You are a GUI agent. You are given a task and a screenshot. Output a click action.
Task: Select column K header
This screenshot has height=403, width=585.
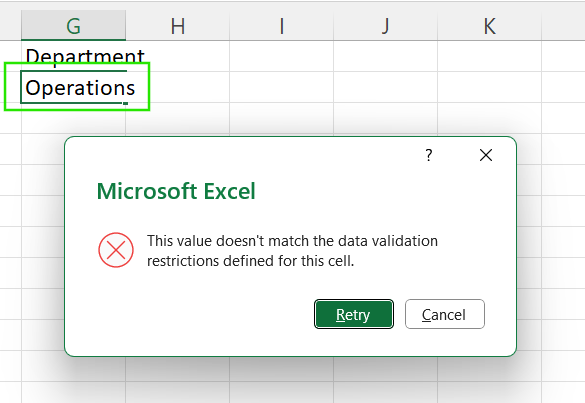click(489, 26)
